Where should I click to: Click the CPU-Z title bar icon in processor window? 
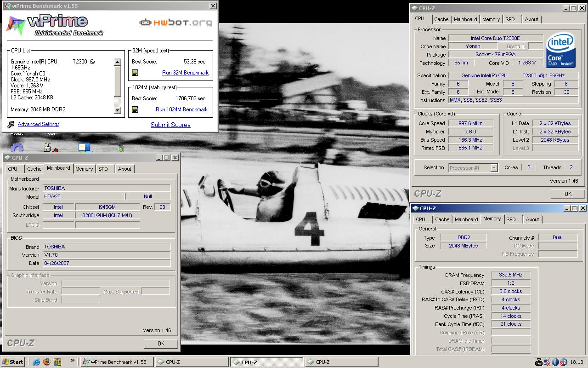tap(415, 8)
